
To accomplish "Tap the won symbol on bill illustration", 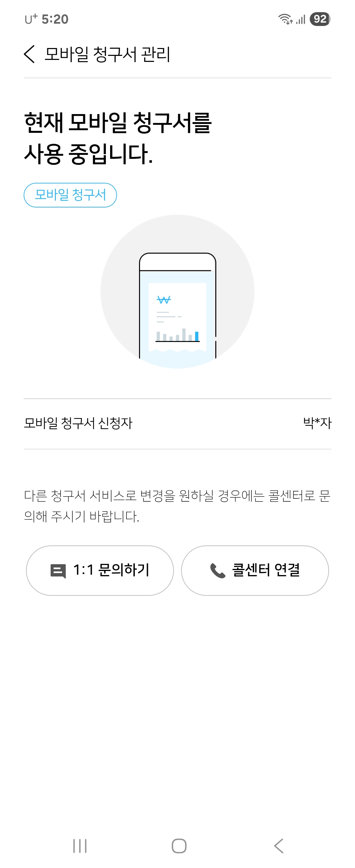I will (164, 300).
